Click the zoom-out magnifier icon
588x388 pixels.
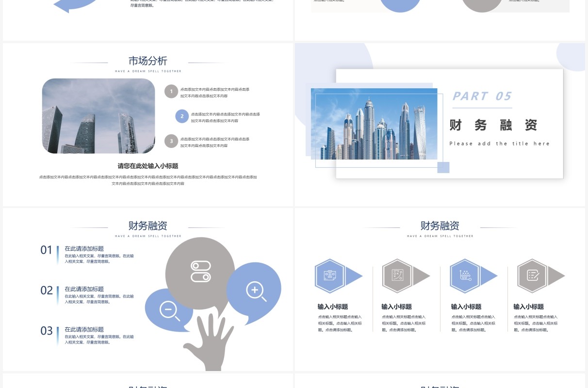[170, 310]
